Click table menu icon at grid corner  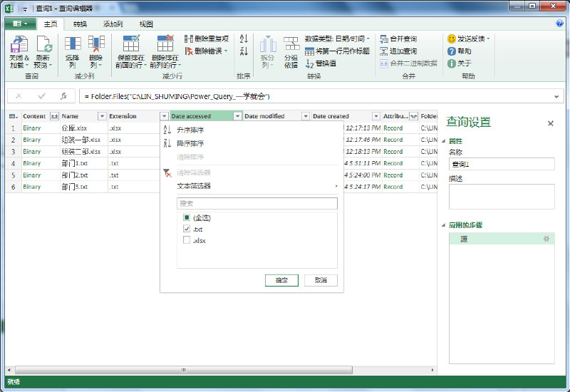pos(14,116)
